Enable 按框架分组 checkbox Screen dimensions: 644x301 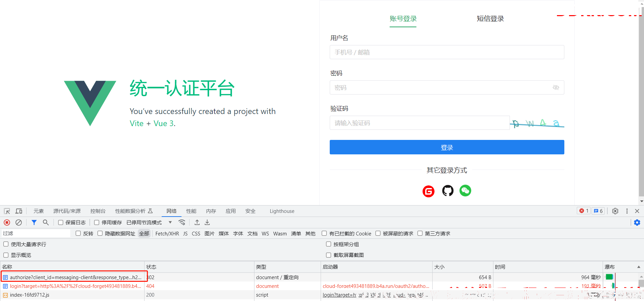(x=329, y=244)
